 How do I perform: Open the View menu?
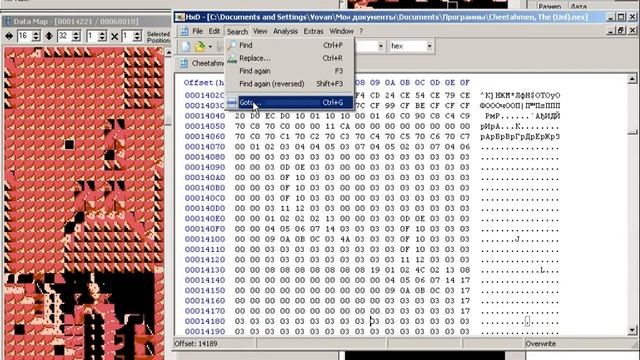[x=260, y=31]
